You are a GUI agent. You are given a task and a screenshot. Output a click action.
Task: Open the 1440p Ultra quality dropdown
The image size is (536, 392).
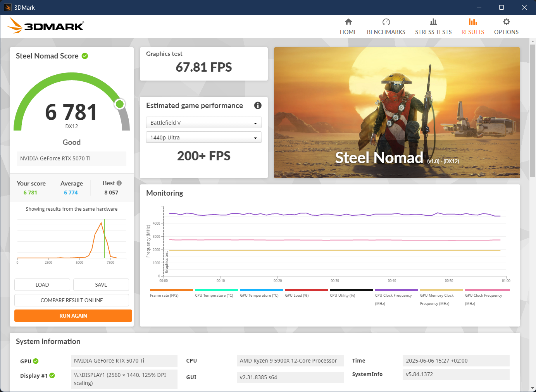[204, 137]
